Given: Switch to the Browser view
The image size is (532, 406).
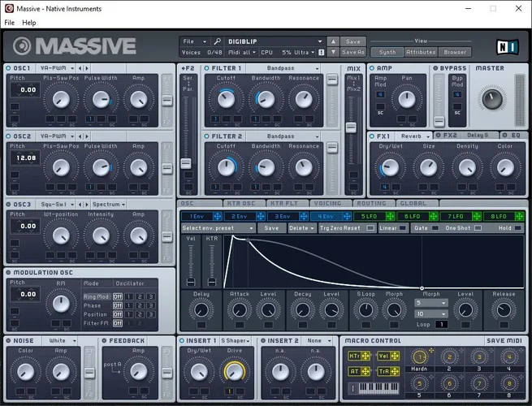Looking at the screenshot, I should 455,52.
